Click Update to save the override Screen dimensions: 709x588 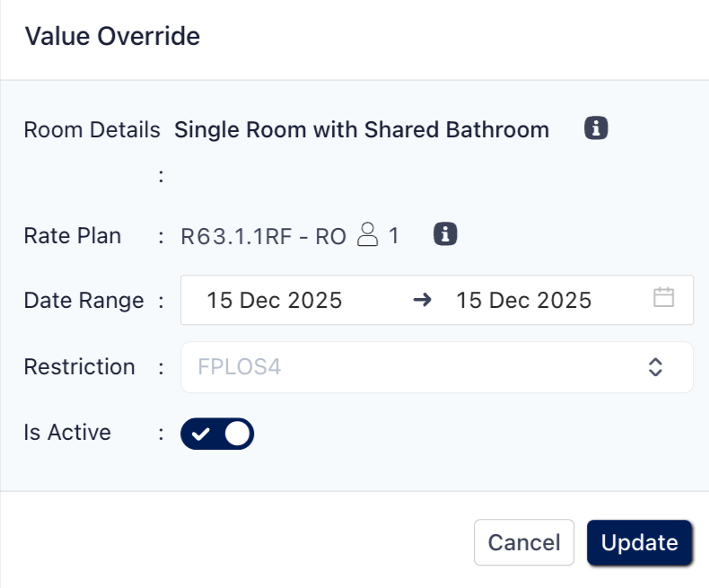(x=639, y=542)
